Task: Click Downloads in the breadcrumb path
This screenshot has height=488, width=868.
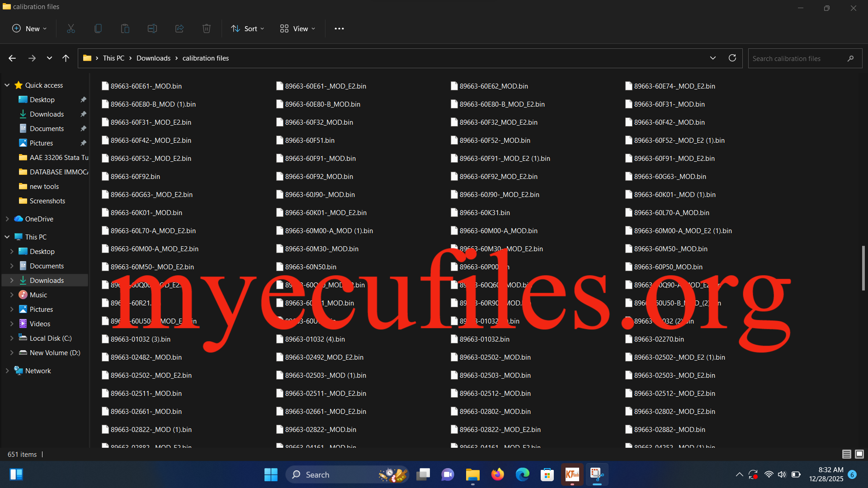Action: tap(153, 58)
